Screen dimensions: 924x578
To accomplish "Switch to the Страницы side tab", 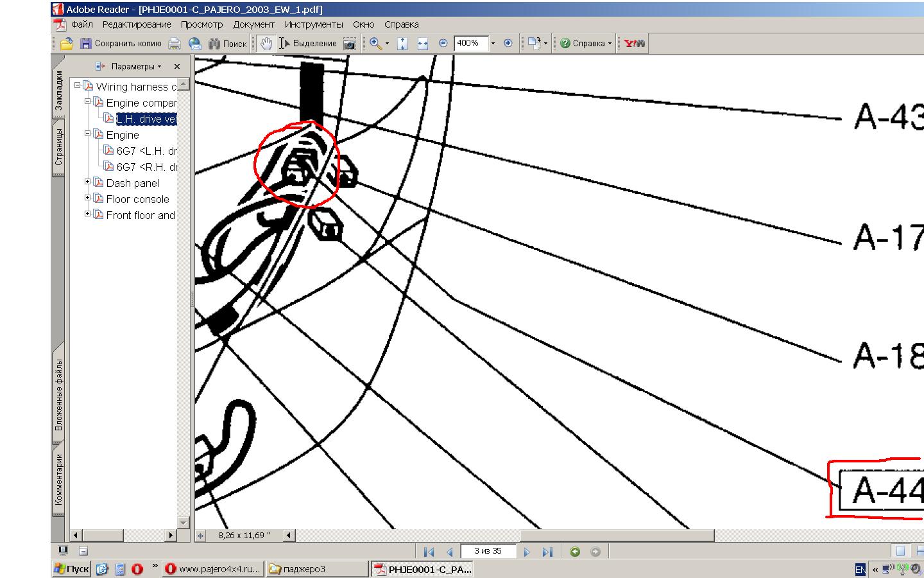I will (x=58, y=148).
